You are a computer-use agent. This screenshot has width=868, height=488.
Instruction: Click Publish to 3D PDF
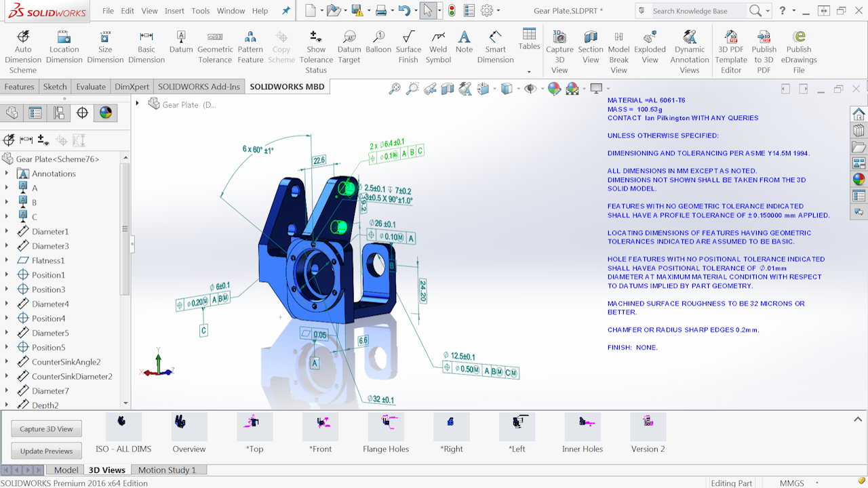(x=764, y=49)
